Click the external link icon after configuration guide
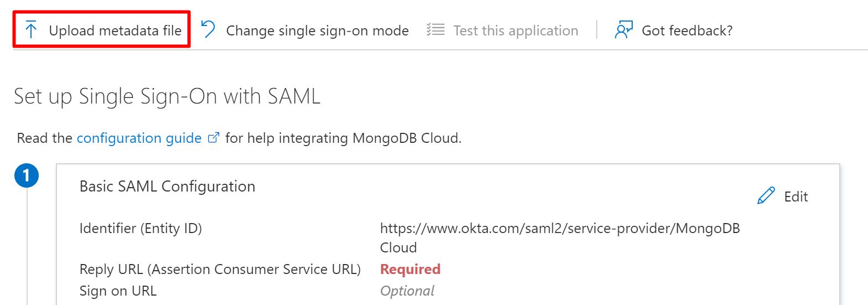This screenshot has height=305, width=868. [213, 138]
